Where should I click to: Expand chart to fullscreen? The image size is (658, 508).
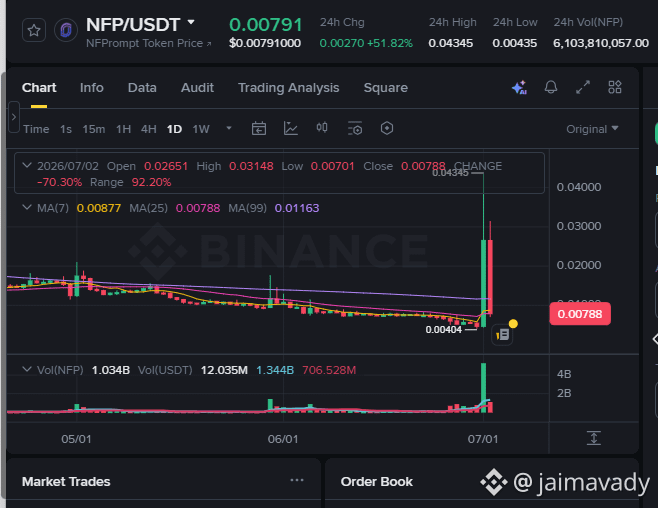[x=583, y=87]
